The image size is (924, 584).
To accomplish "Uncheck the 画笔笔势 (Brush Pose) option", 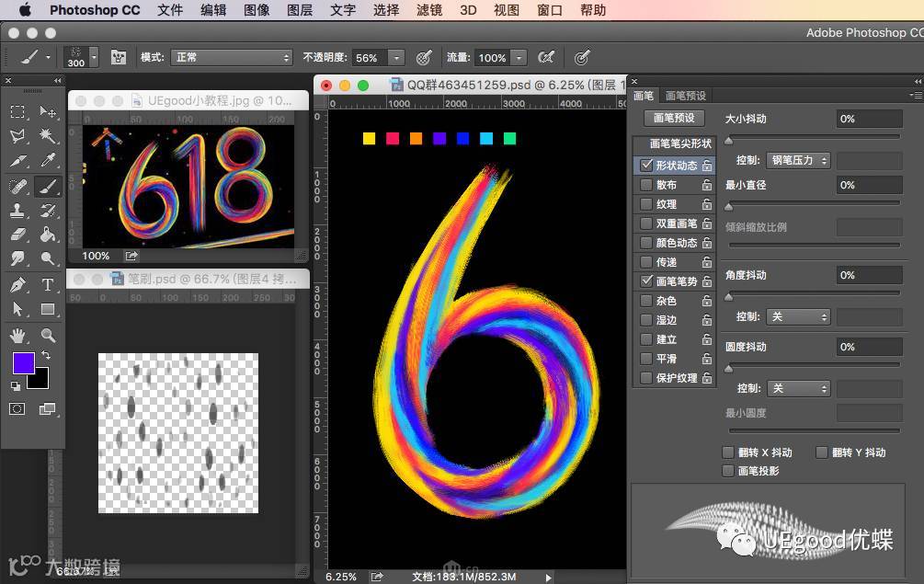I will [x=646, y=281].
